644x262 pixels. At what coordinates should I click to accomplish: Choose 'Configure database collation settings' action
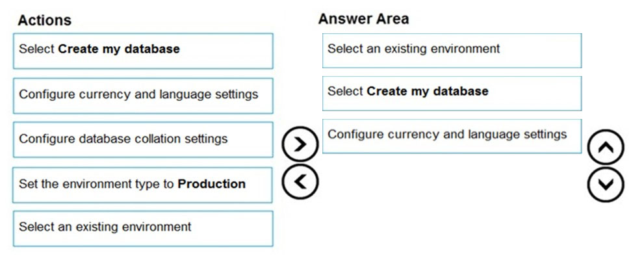tap(143, 140)
